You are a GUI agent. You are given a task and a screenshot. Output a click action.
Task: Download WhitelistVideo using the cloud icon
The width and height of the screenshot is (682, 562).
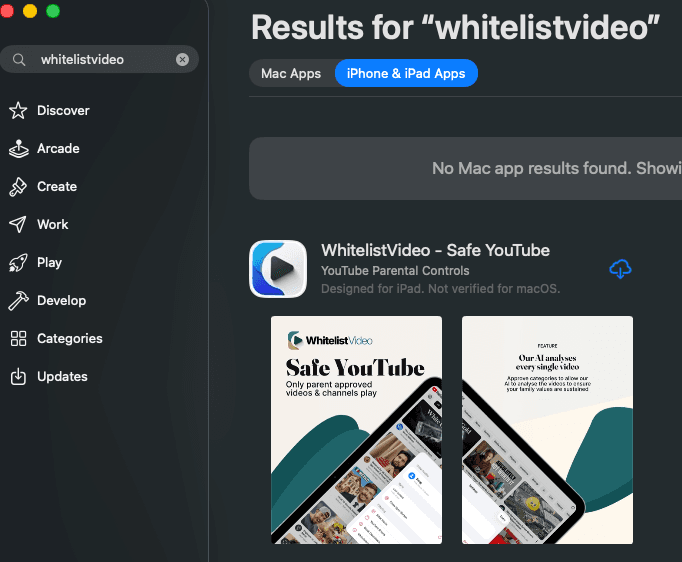click(620, 269)
